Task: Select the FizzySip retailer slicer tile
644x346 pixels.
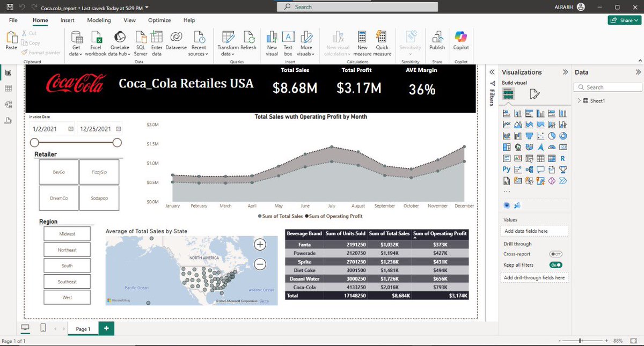Action: click(99, 172)
